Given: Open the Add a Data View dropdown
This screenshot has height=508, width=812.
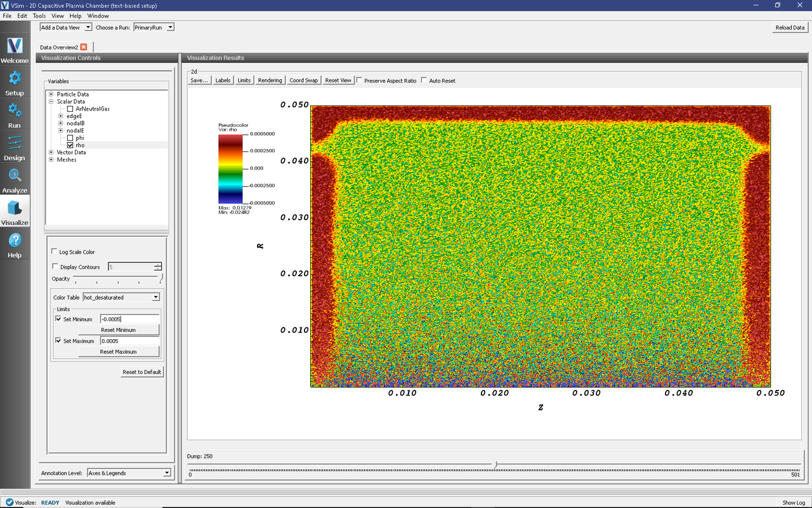Looking at the screenshot, I should point(66,27).
